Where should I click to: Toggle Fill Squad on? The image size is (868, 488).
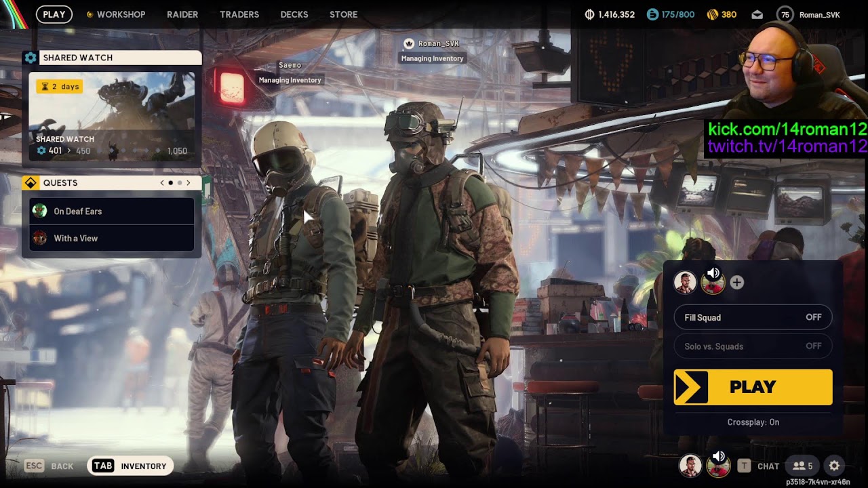tap(753, 317)
